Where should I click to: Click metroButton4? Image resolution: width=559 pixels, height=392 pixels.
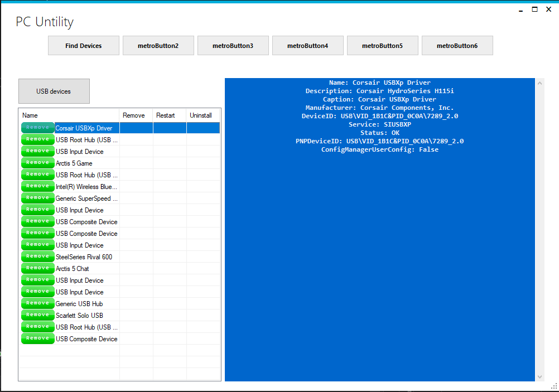pyautogui.click(x=307, y=45)
